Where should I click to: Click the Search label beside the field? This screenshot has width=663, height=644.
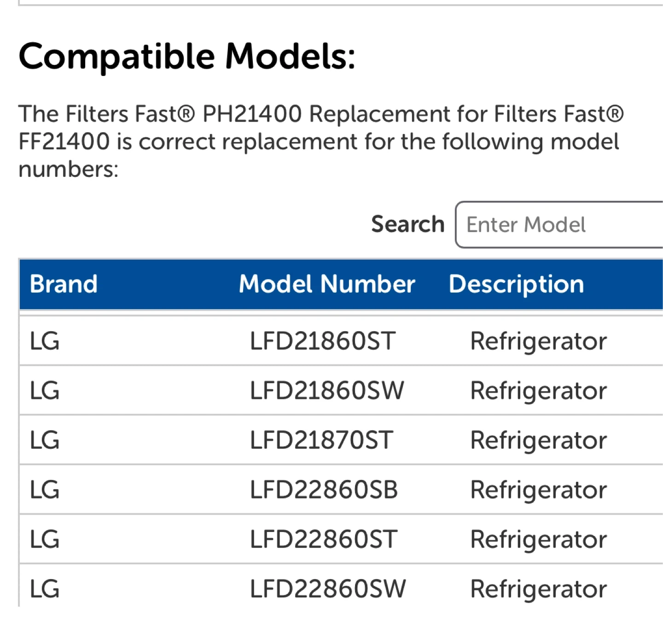coord(407,224)
